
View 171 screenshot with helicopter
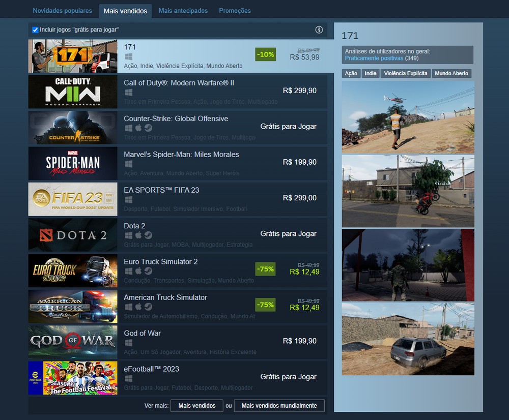click(408, 117)
